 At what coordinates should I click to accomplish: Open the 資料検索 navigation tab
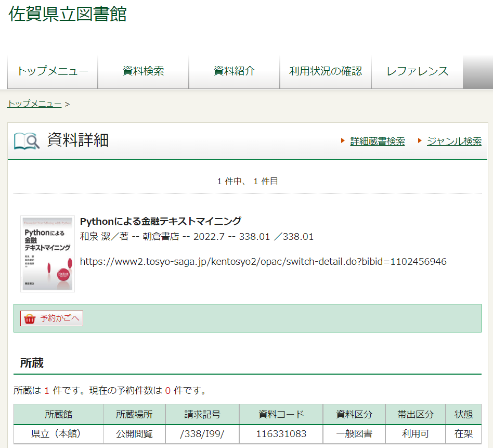pos(144,71)
